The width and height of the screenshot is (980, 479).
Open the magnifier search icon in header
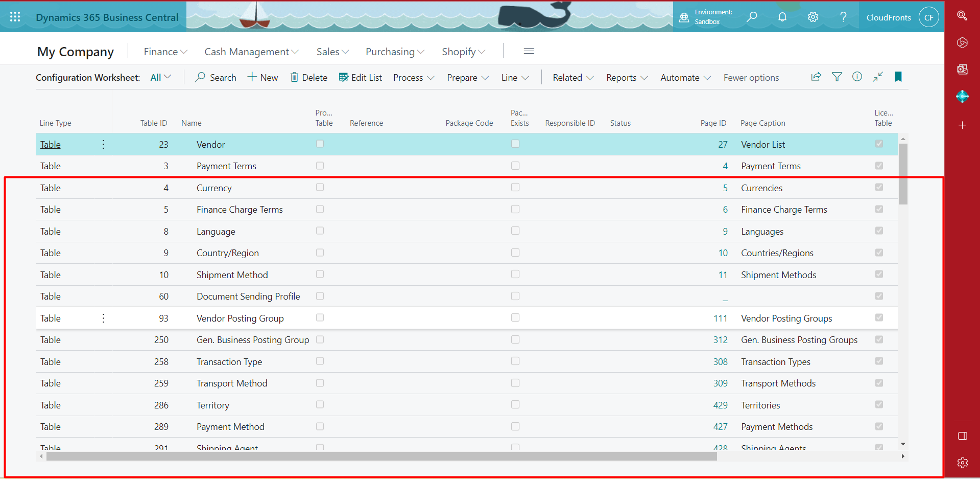[x=752, y=17]
